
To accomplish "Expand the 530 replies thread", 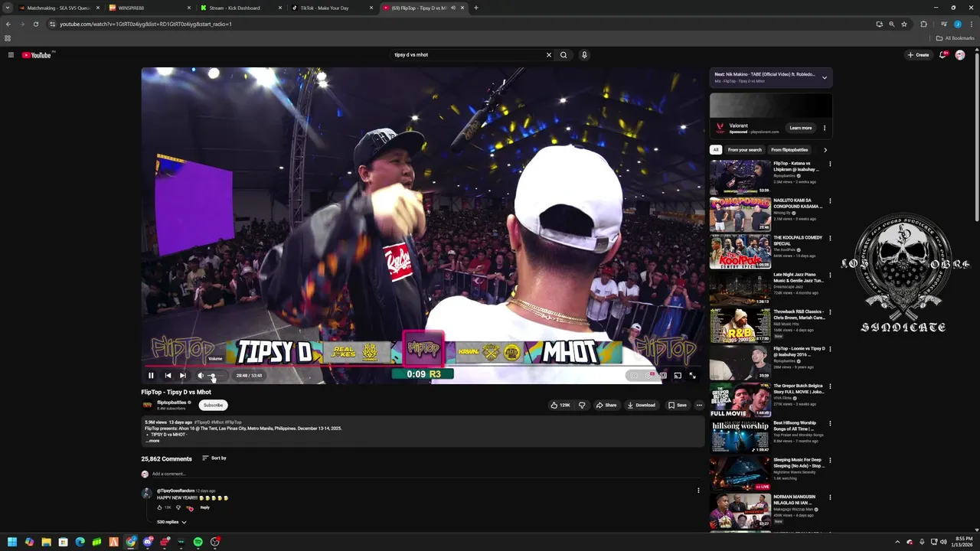I will click(171, 522).
